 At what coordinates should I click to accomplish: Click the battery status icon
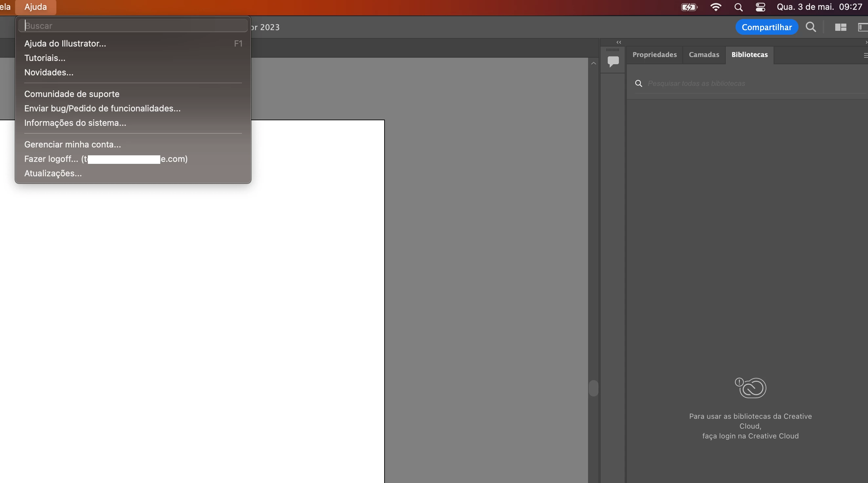[689, 7]
